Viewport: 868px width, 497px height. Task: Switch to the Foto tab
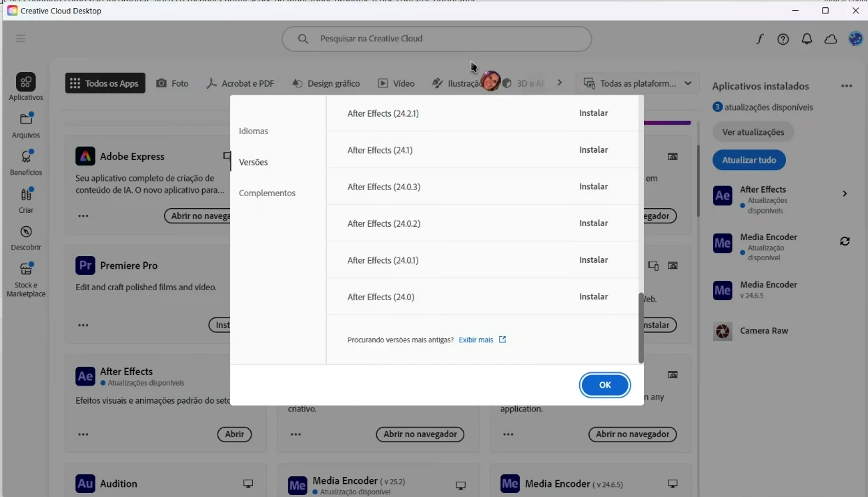(172, 83)
